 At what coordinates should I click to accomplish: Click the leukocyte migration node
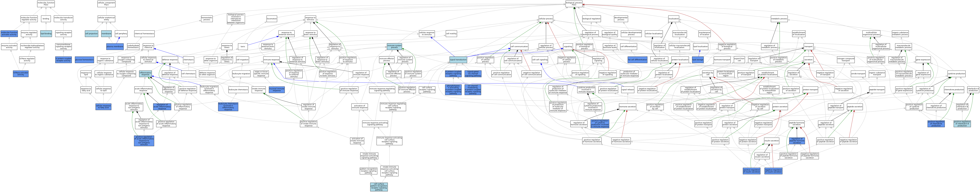241,74
